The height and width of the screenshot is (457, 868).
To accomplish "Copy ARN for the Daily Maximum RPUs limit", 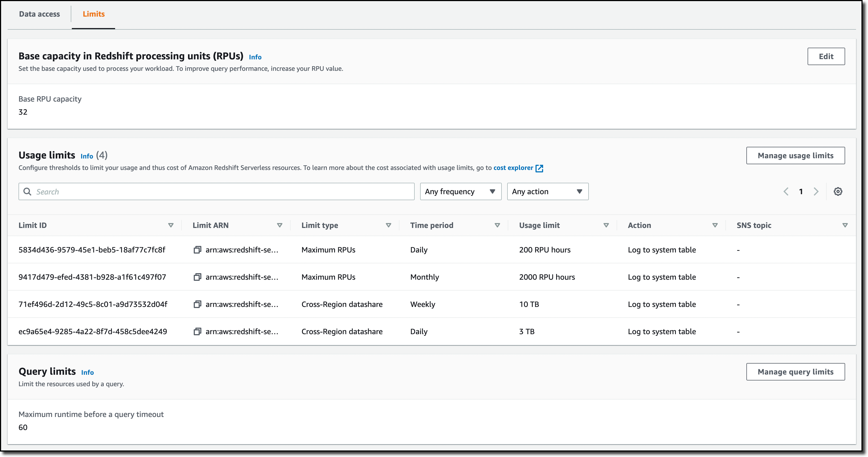I will point(198,250).
